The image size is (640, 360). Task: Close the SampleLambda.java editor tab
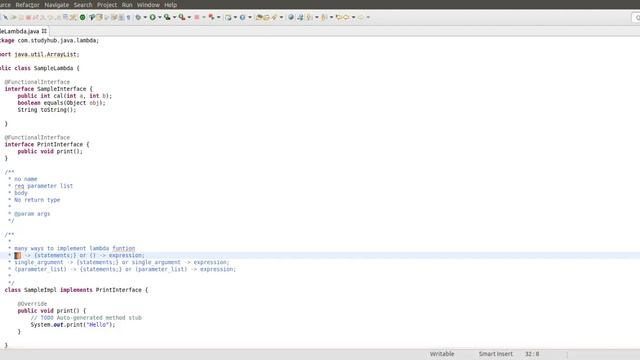tap(44, 31)
